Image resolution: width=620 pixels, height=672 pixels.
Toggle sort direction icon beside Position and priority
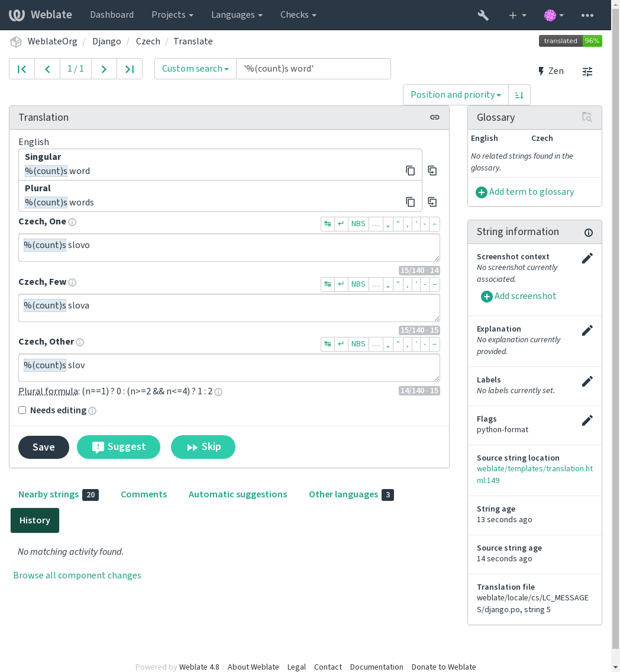[x=519, y=95]
